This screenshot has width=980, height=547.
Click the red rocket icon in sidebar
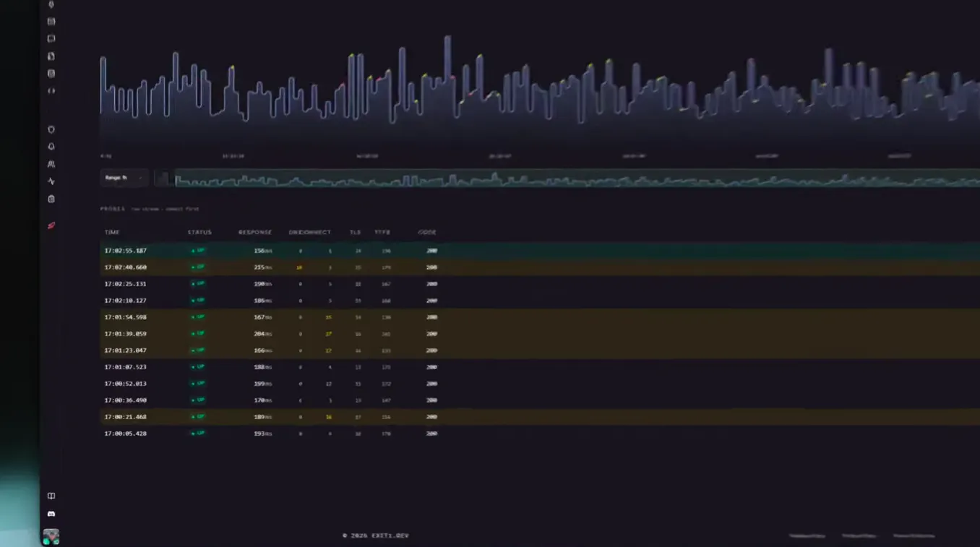(x=51, y=225)
